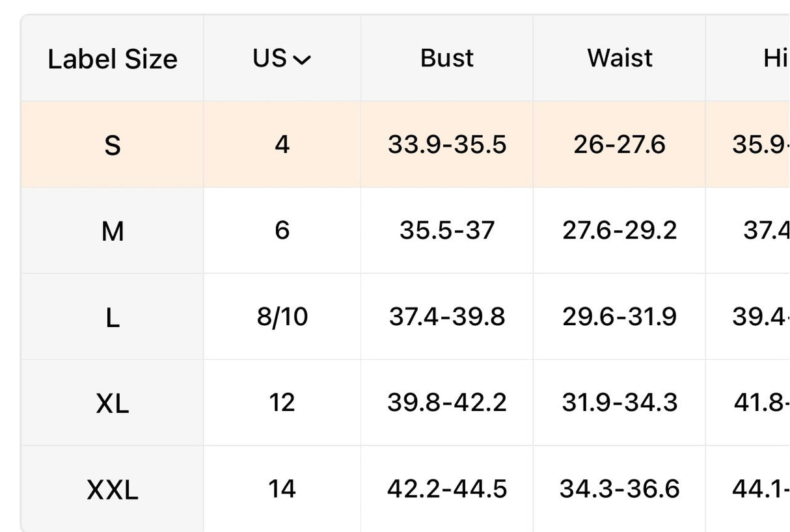Select bust measurement 37.4-39.8
The width and height of the screenshot is (790, 532).
click(447, 317)
